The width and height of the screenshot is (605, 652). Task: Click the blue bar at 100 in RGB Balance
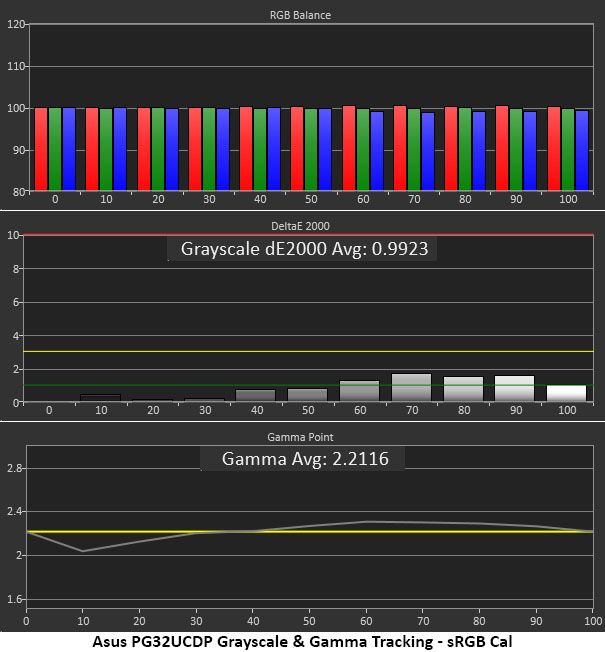(582, 151)
